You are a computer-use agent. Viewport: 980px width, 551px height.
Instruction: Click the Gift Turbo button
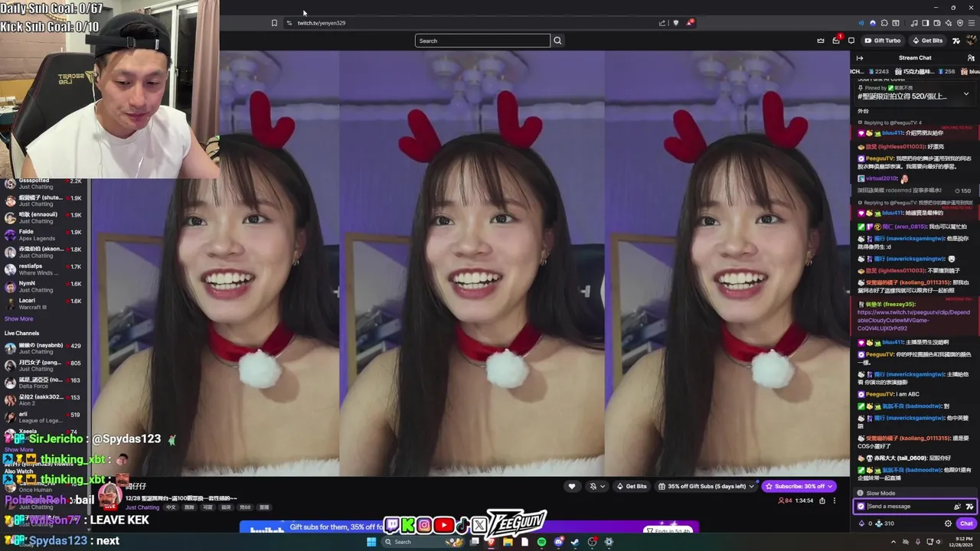point(883,41)
